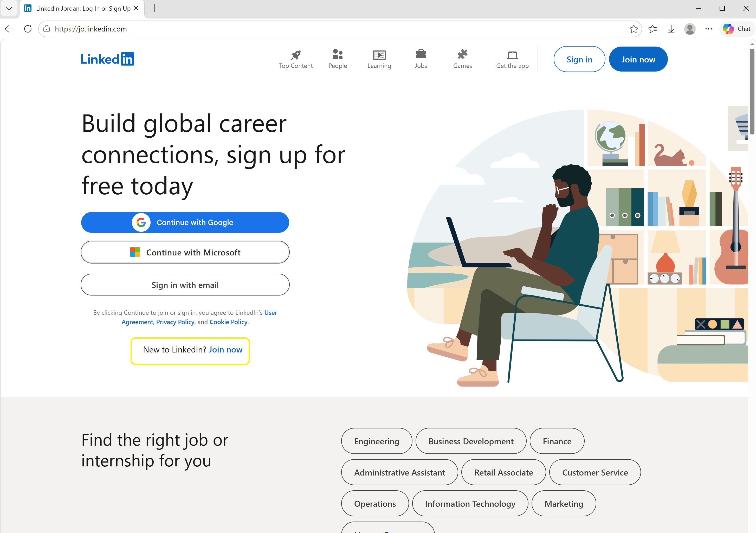Select the Customer Service category
The height and width of the screenshot is (533, 756).
(x=595, y=472)
